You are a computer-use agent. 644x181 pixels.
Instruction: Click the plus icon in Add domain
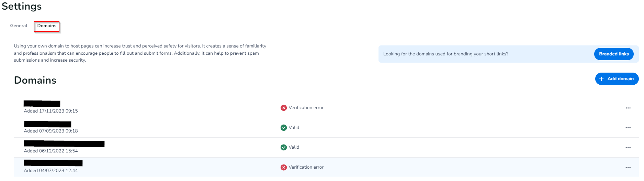(601, 79)
